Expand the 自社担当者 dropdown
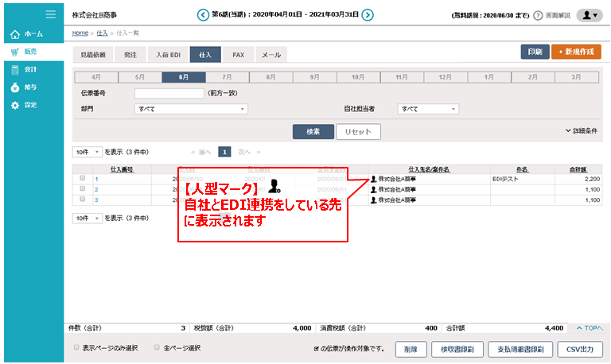The height and width of the screenshot is (364, 611). 429,109
